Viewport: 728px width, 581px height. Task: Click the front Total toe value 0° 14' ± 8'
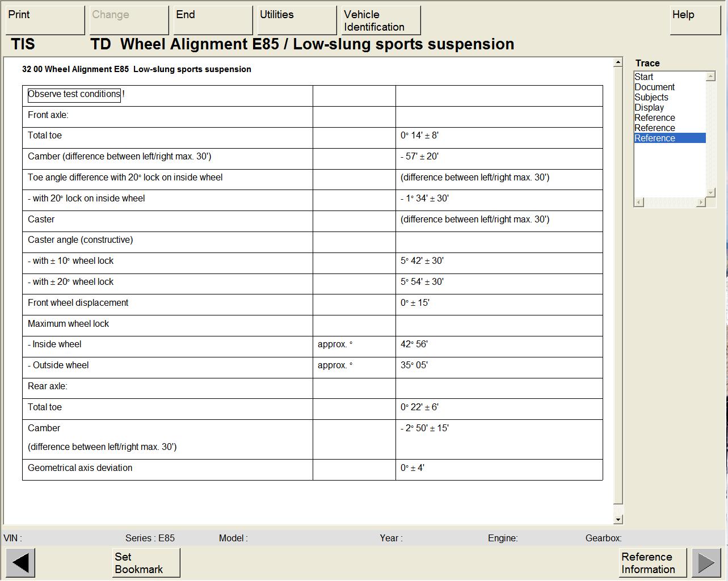(x=419, y=136)
